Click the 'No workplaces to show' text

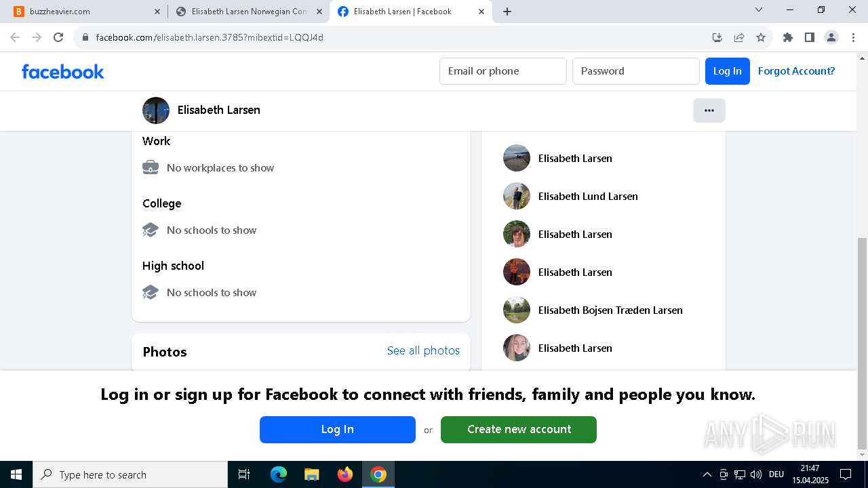(x=220, y=168)
